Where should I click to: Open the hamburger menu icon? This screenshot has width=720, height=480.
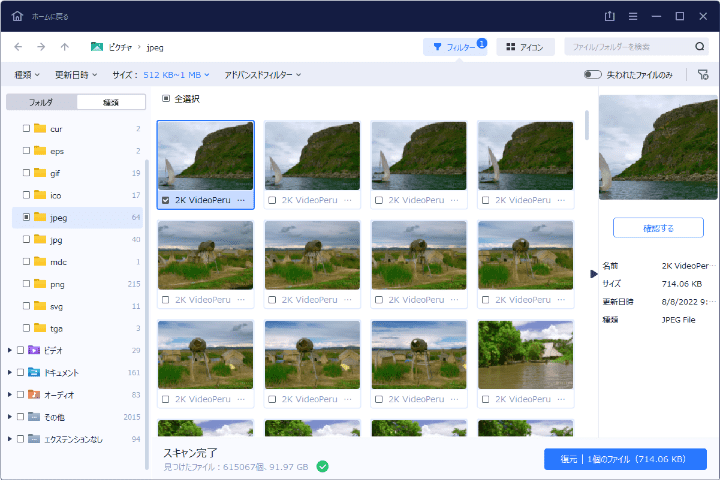pyautogui.click(x=633, y=16)
